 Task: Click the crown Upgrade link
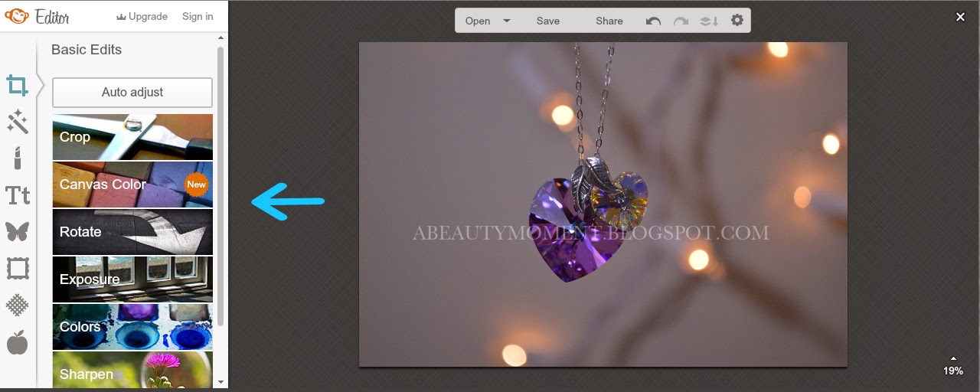pyautogui.click(x=142, y=16)
